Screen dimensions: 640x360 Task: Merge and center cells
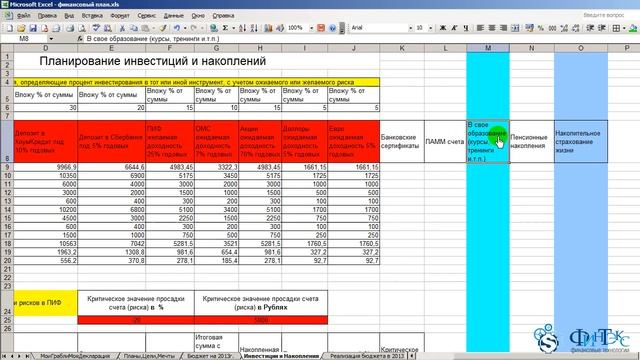pyautogui.click(x=515, y=28)
